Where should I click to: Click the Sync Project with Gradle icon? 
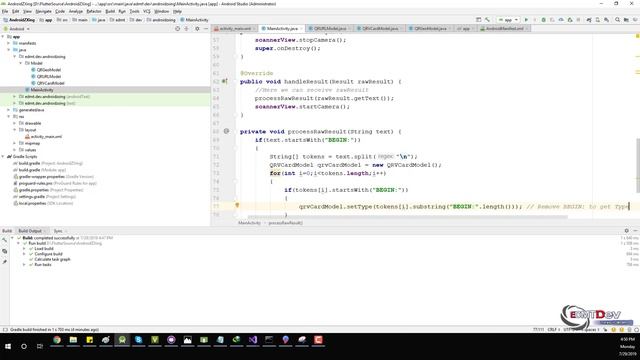[589, 20]
